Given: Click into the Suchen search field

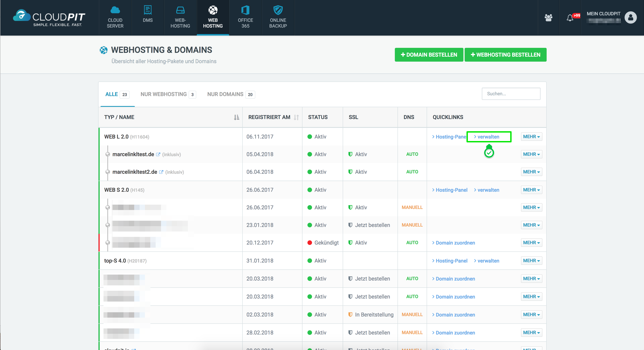Looking at the screenshot, I should pyautogui.click(x=511, y=94).
